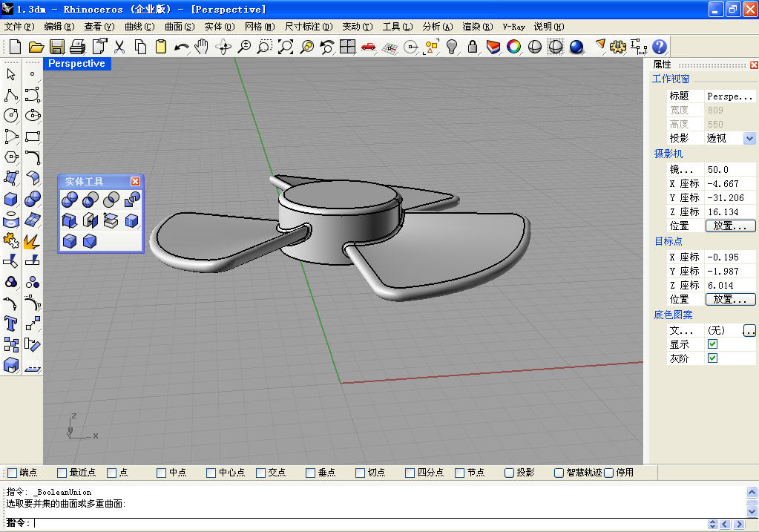Screen dimensions: 759x532
Task: Close the 属性 properties panel
Action: point(754,65)
